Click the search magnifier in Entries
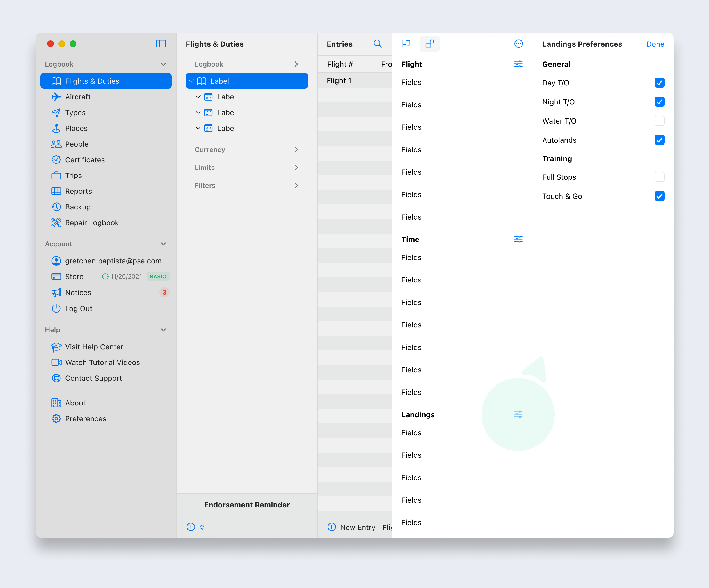This screenshot has height=588, width=709. click(x=378, y=44)
